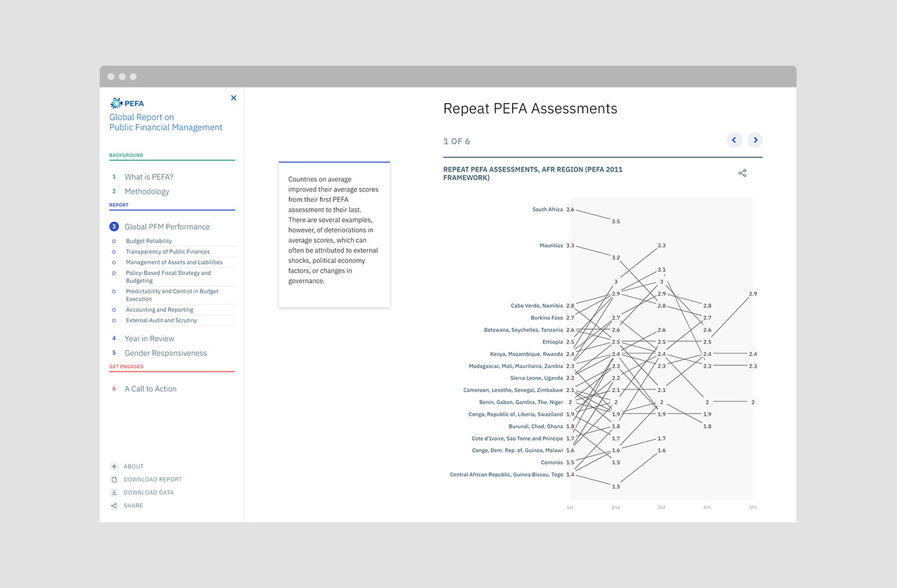Click the Download Data arrow icon
Viewport: 897px width, 588px height.
click(114, 493)
